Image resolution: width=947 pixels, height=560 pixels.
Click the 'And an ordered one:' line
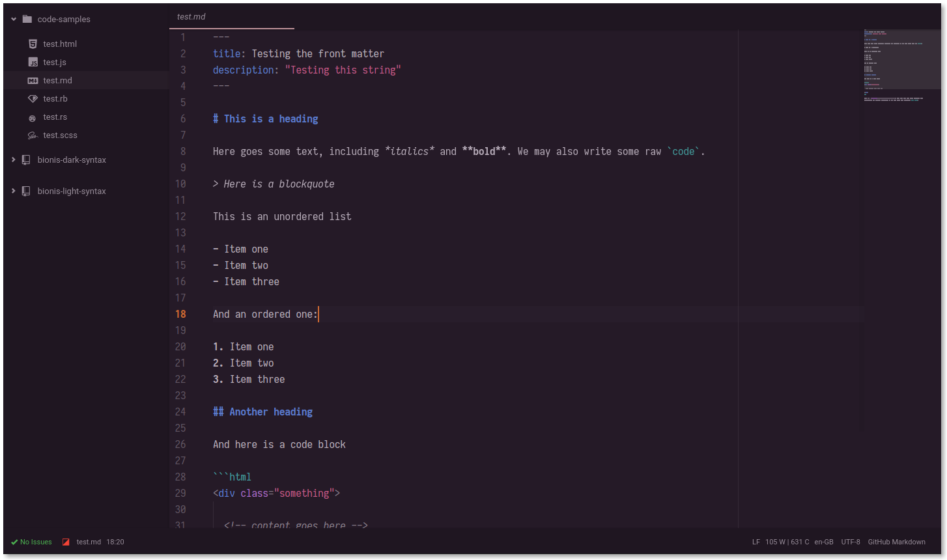pyautogui.click(x=265, y=314)
